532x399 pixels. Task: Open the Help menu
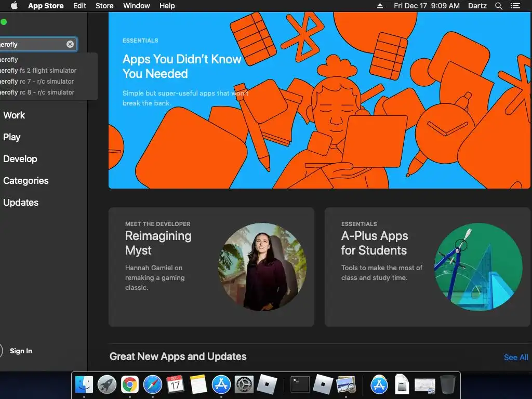167,6
